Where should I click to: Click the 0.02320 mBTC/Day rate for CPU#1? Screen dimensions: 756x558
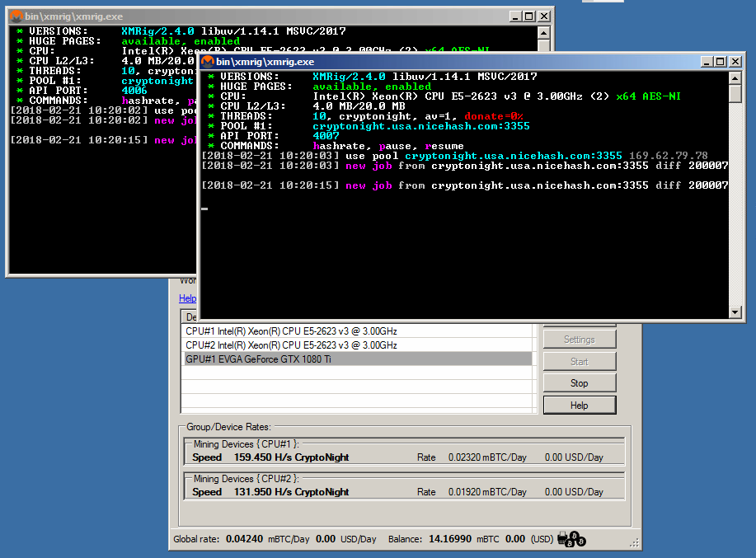(x=487, y=457)
